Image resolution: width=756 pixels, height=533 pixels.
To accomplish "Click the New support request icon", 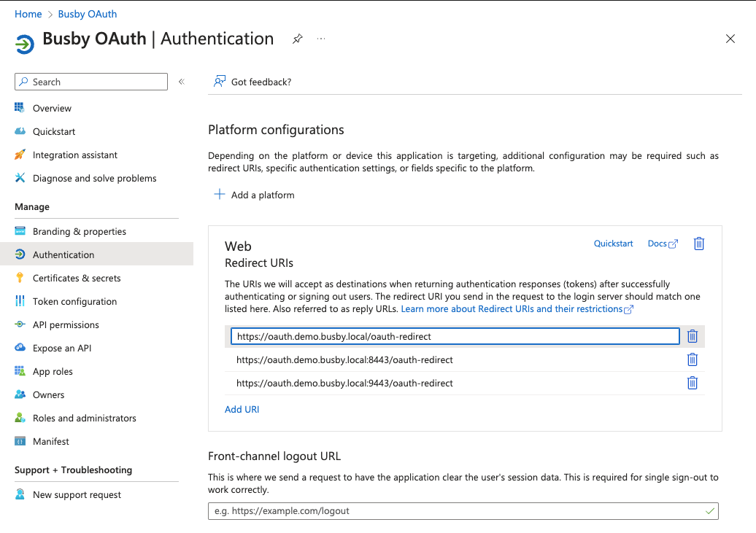I will (x=20, y=494).
